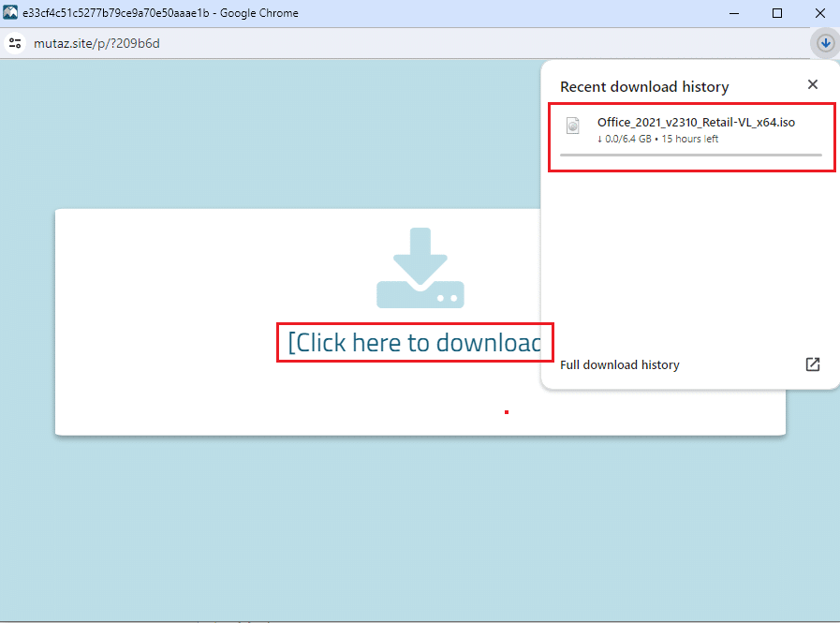Open the "Full download history" link
This screenshot has width=840, height=623.
tap(620, 365)
